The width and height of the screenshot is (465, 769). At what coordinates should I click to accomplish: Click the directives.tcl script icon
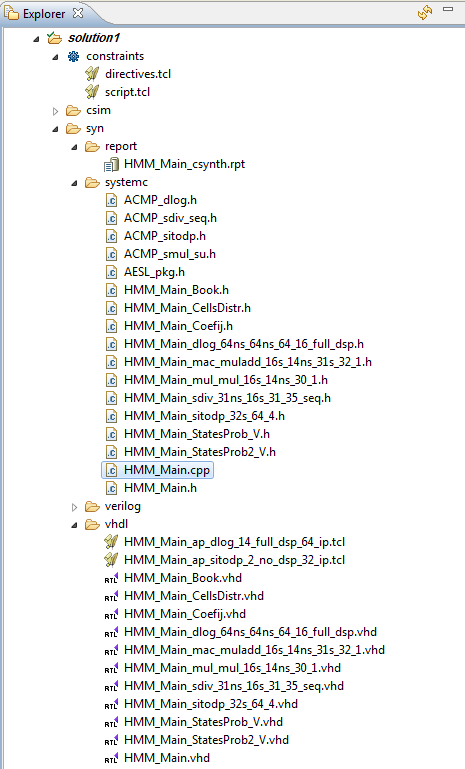[92, 74]
